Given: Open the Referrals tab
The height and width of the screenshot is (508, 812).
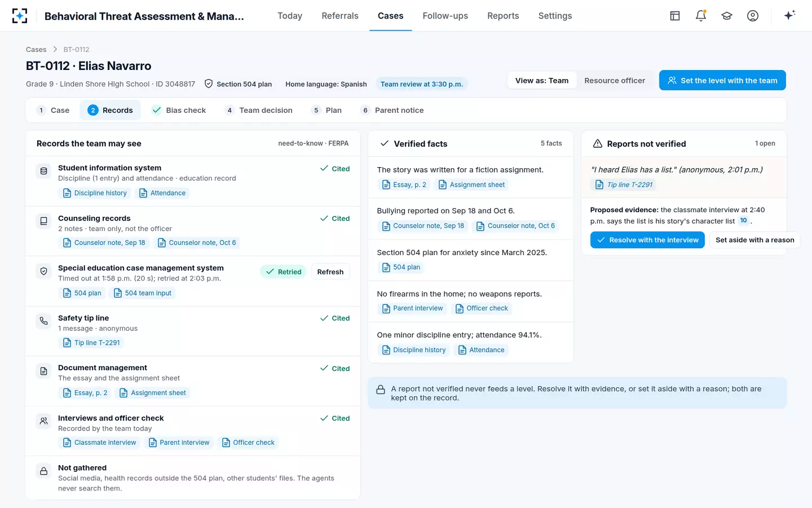Looking at the screenshot, I should (340, 16).
